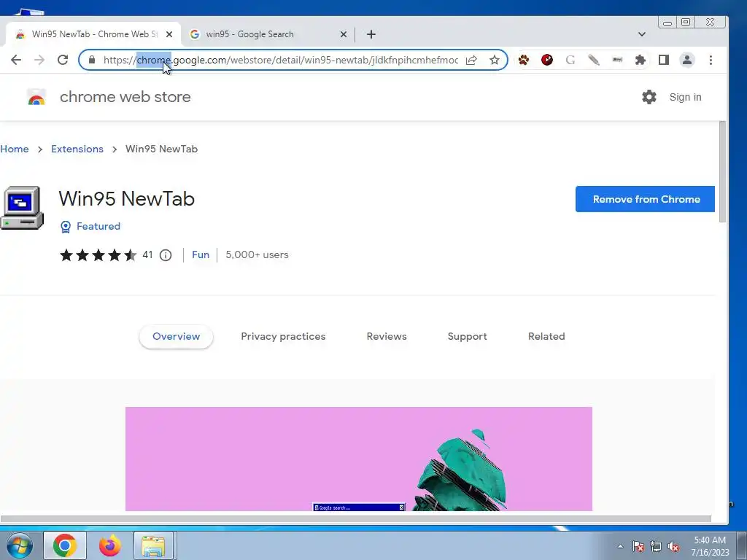Click the network tray icon

pos(656,546)
